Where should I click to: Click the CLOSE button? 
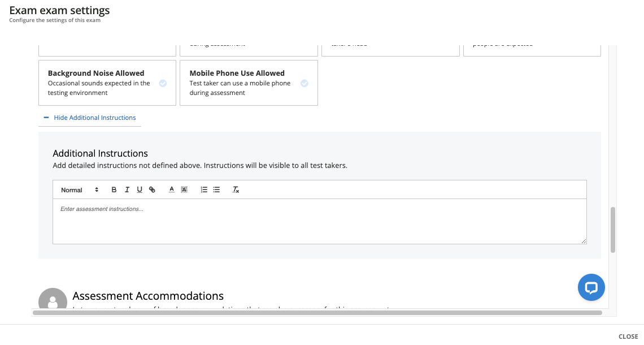pos(628,337)
